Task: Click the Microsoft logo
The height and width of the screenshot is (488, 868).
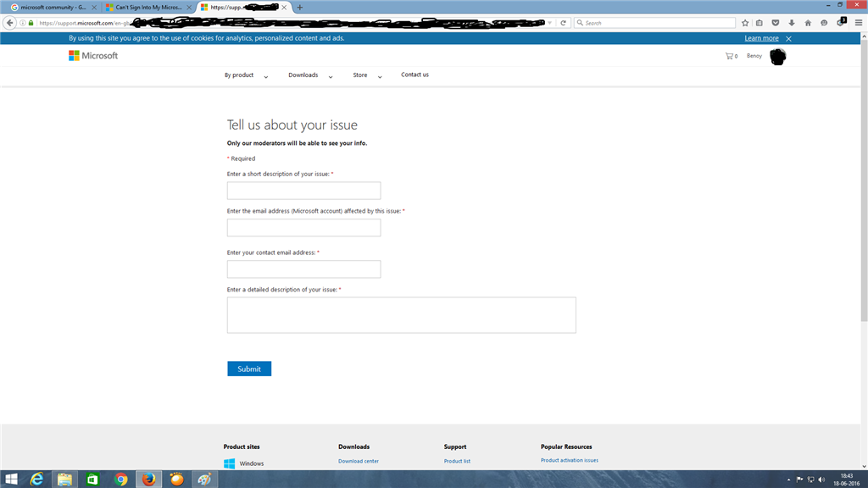Action: pos(93,55)
